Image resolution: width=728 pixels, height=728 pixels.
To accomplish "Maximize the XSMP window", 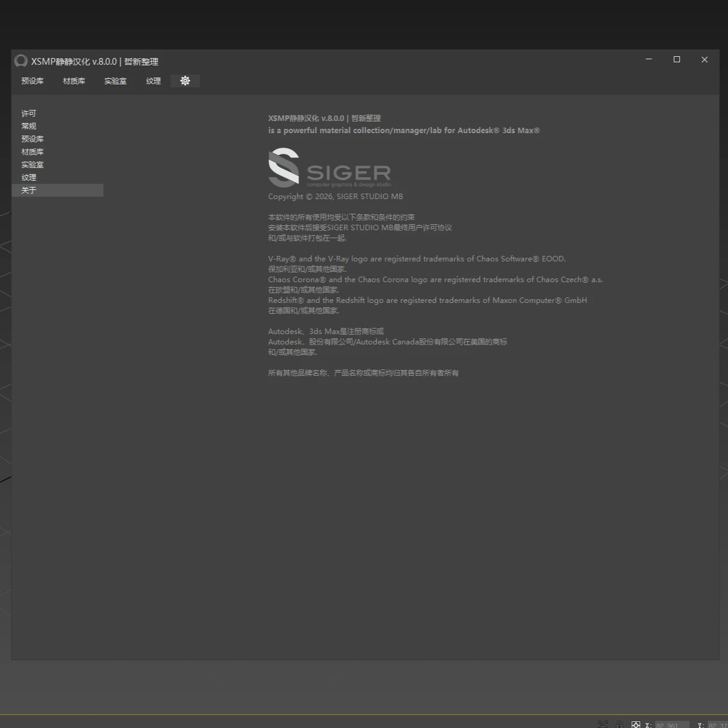I will (x=677, y=59).
